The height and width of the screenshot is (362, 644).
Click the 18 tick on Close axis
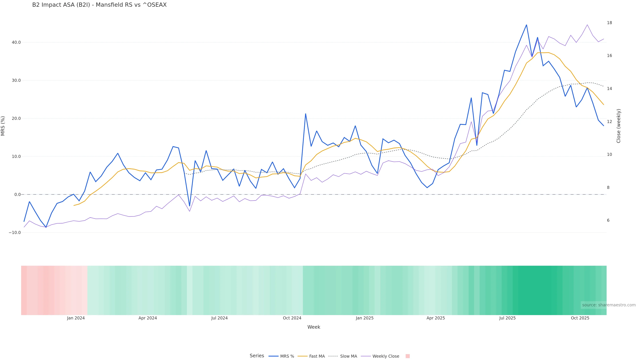click(609, 23)
